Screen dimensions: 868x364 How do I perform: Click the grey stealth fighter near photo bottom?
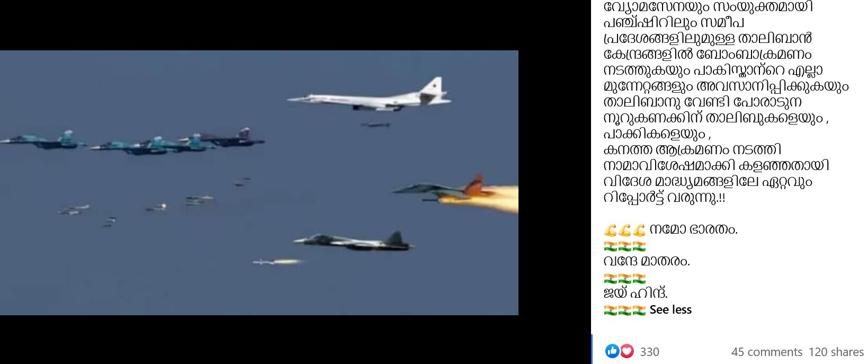[354, 241]
